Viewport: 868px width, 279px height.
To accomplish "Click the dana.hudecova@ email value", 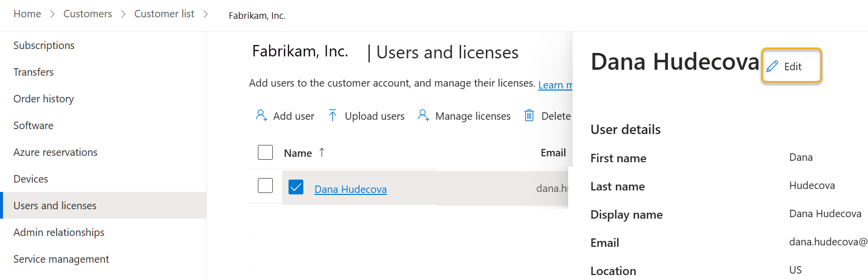I will (828, 242).
